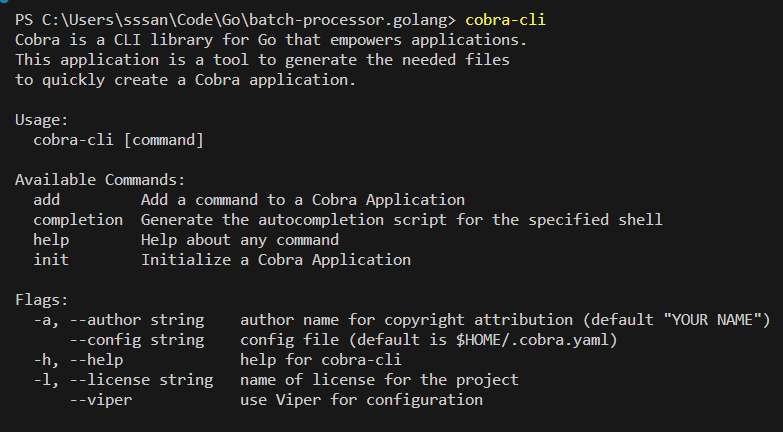Click the "$HOME/.cobra.yaml" config path text

532,340
